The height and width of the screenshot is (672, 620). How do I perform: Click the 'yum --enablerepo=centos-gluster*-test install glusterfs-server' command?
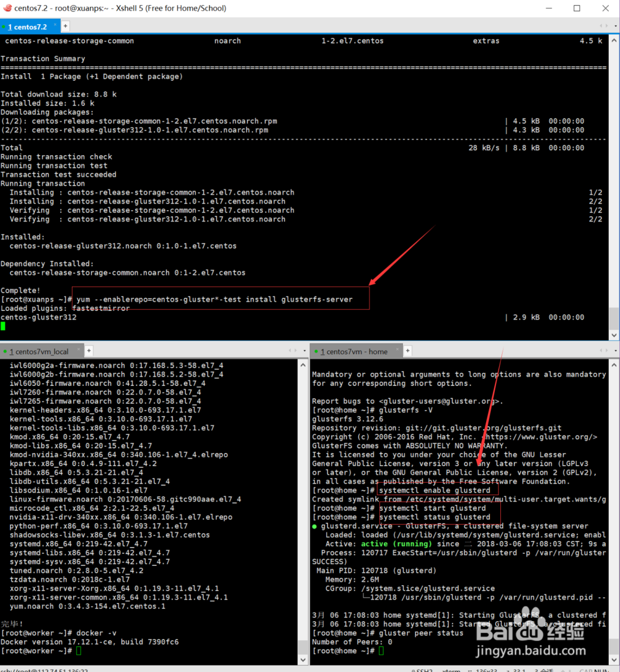(x=215, y=299)
